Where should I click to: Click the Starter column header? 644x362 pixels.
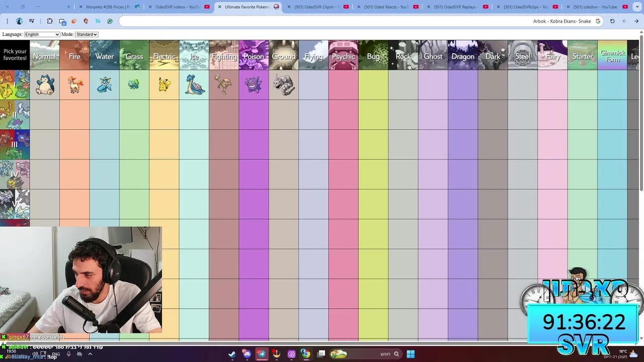(583, 55)
